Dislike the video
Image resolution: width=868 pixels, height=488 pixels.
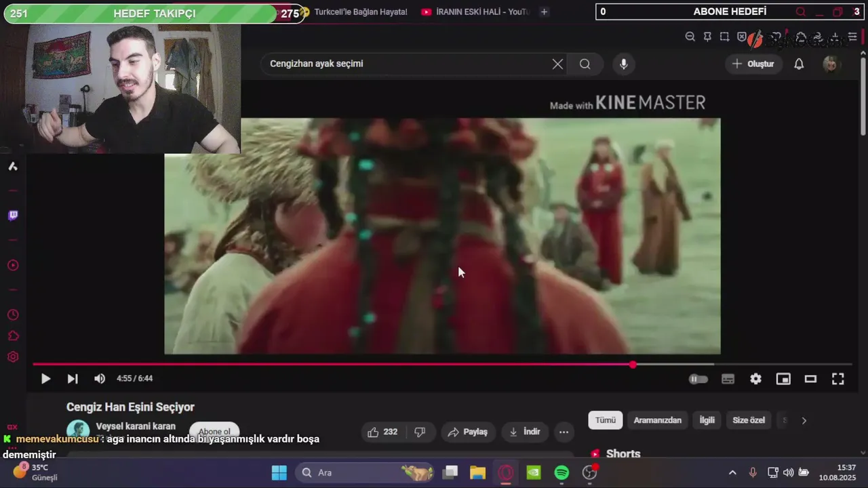tap(420, 432)
